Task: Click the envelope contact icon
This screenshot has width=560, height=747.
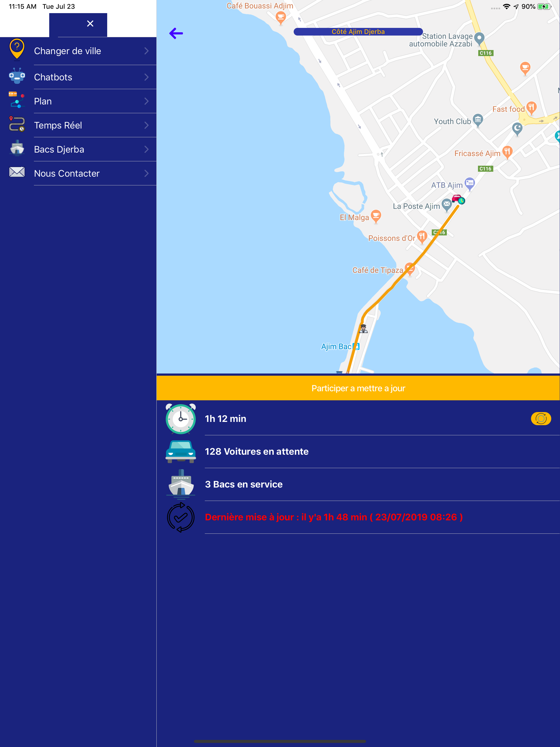Action: (x=17, y=172)
